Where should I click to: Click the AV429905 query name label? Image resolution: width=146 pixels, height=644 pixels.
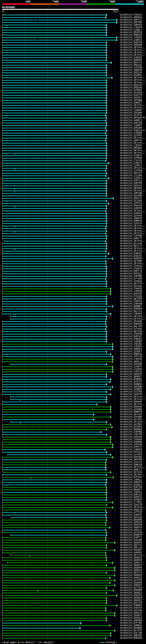pos(8,7)
